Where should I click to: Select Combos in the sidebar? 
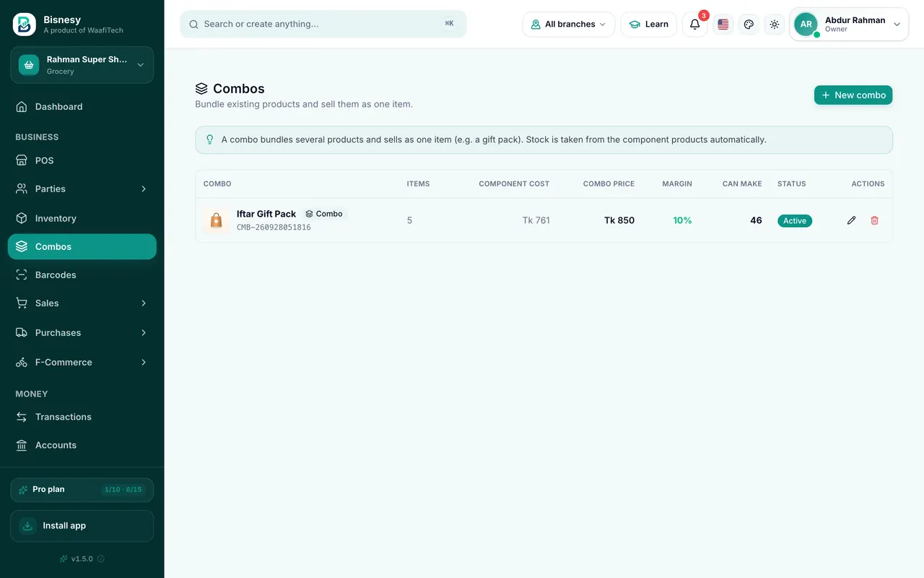pyautogui.click(x=82, y=246)
